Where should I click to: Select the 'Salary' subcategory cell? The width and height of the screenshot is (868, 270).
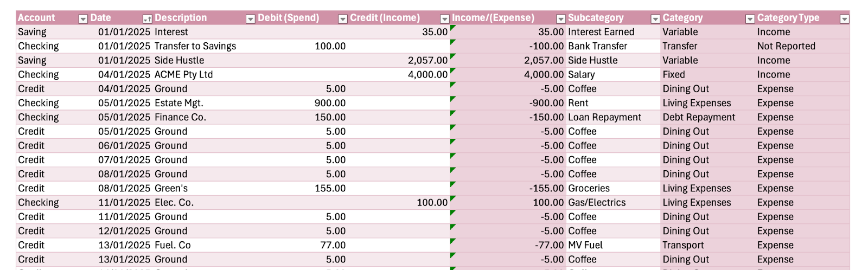click(x=613, y=74)
